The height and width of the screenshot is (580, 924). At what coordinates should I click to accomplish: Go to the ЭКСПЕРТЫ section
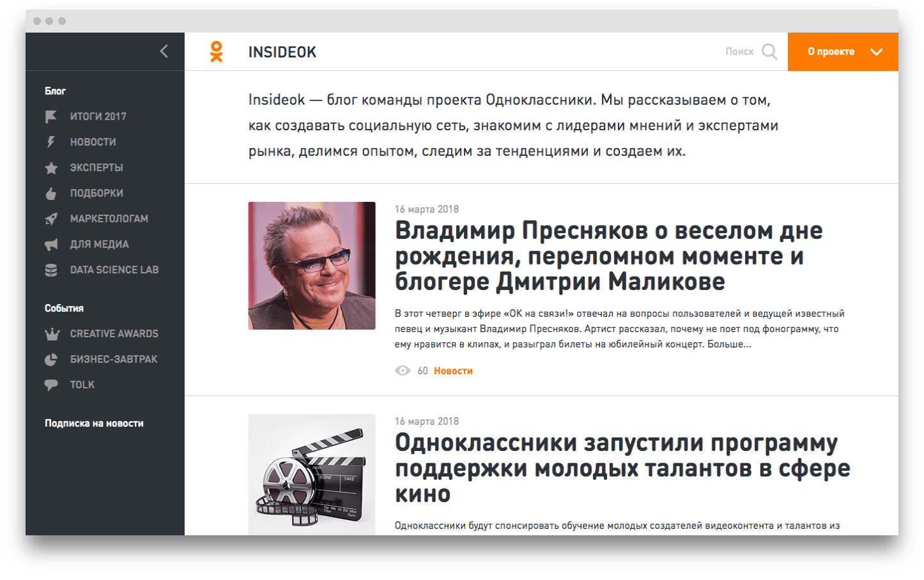(x=96, y=167)
